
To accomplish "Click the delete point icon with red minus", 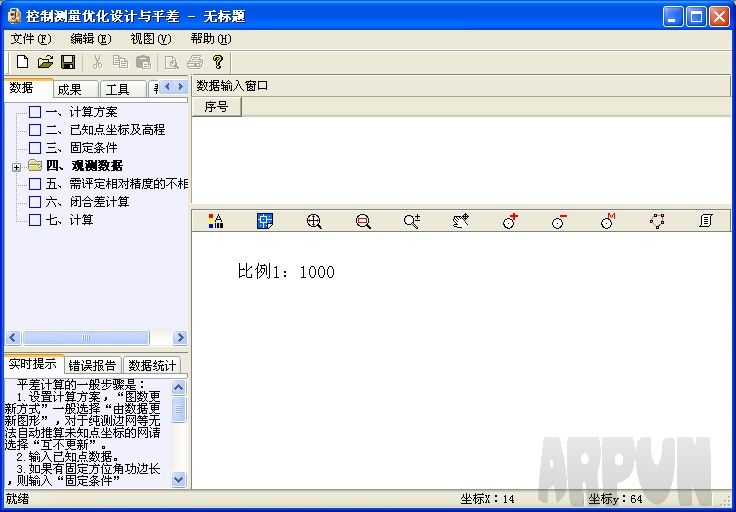I will (559, 221).
